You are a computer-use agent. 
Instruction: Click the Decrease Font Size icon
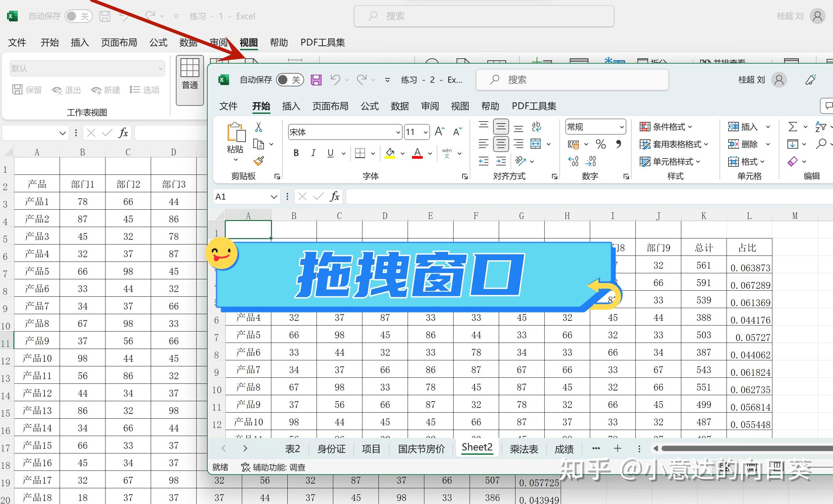[458, 132]
